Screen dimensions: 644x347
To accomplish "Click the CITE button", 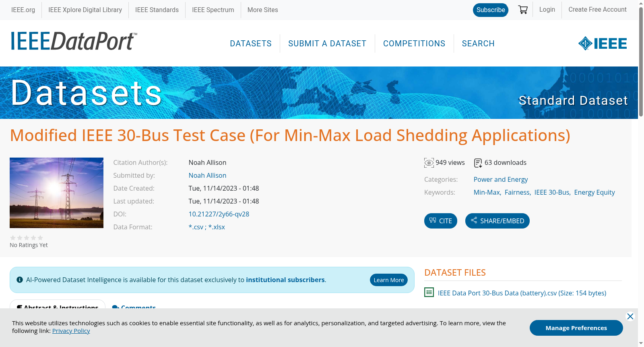I will (441, 221).
